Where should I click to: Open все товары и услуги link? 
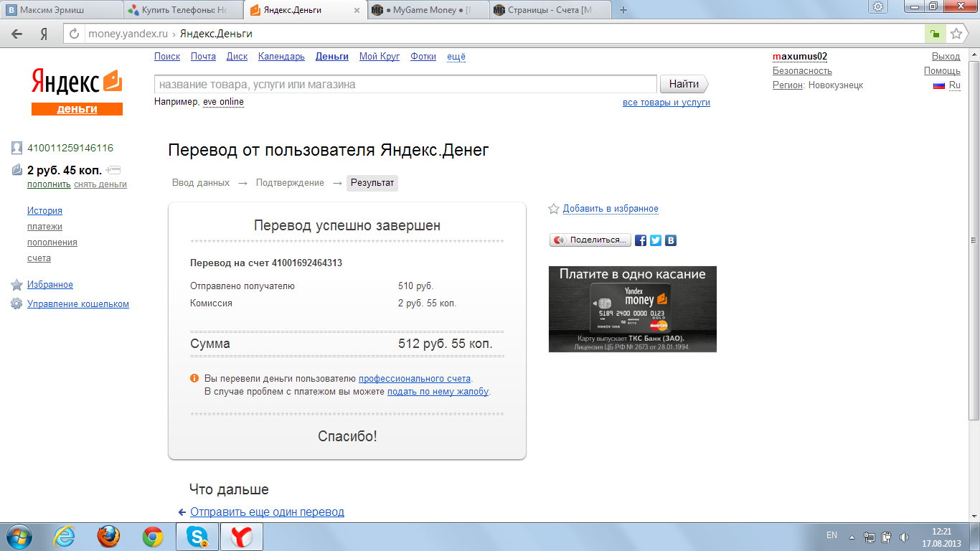(x=666, y=103)
